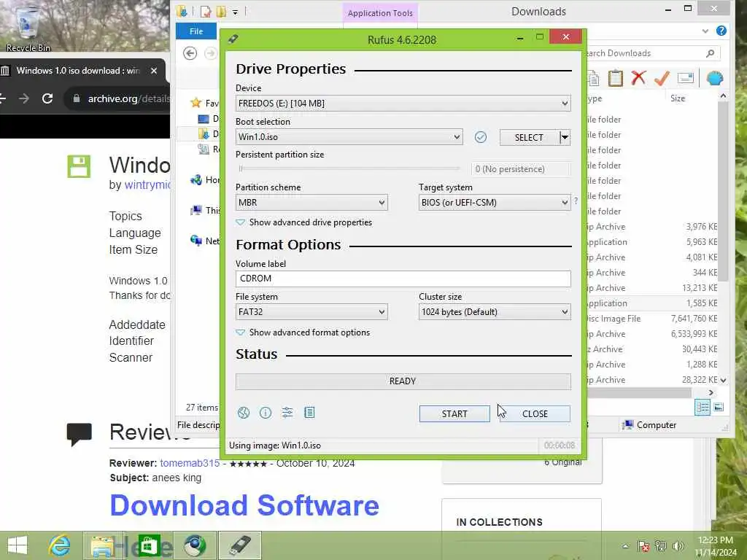
Task: Click Favorites in Explorer navigation pane
Action: tap(205, 103)
